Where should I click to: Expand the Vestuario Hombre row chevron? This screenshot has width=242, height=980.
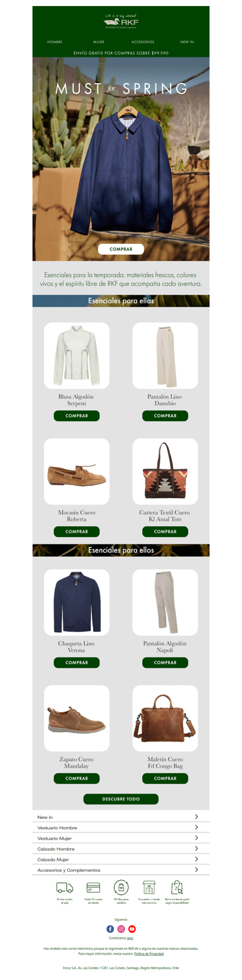tap(196, 827)
